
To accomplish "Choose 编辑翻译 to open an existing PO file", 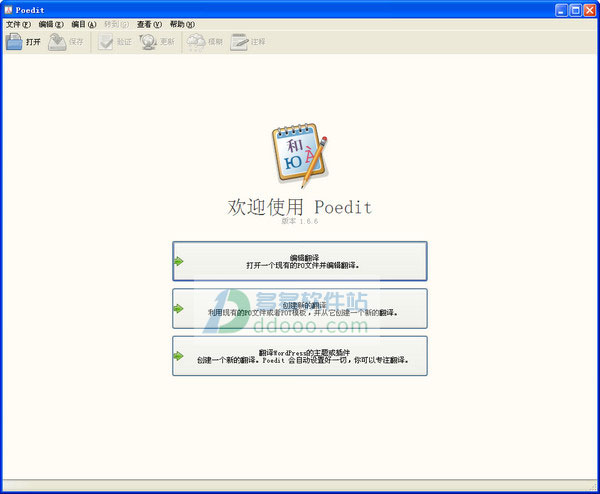I will [300, 261].
